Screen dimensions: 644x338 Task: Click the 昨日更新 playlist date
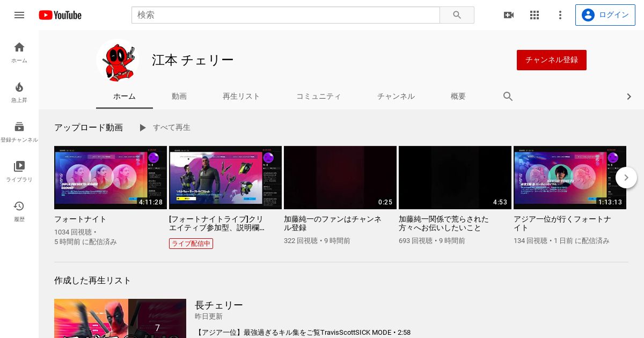click(209, 317)
